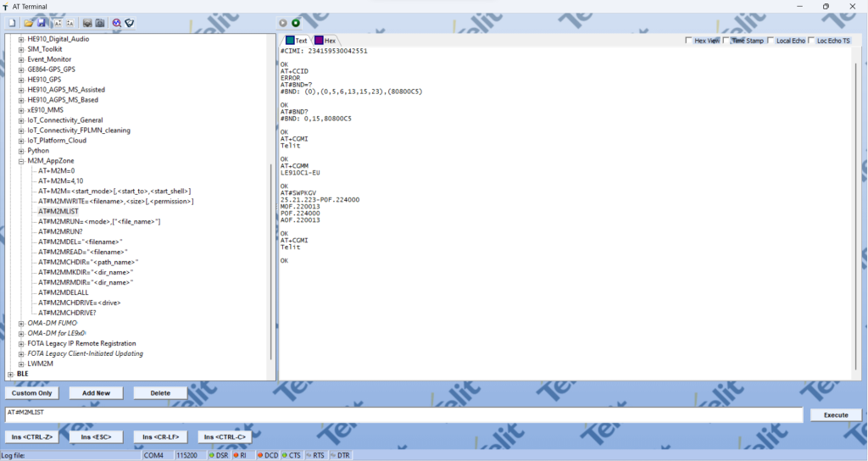Click the command tree vertical scrollbar
The image size is (868, 461).
point(271,262)
